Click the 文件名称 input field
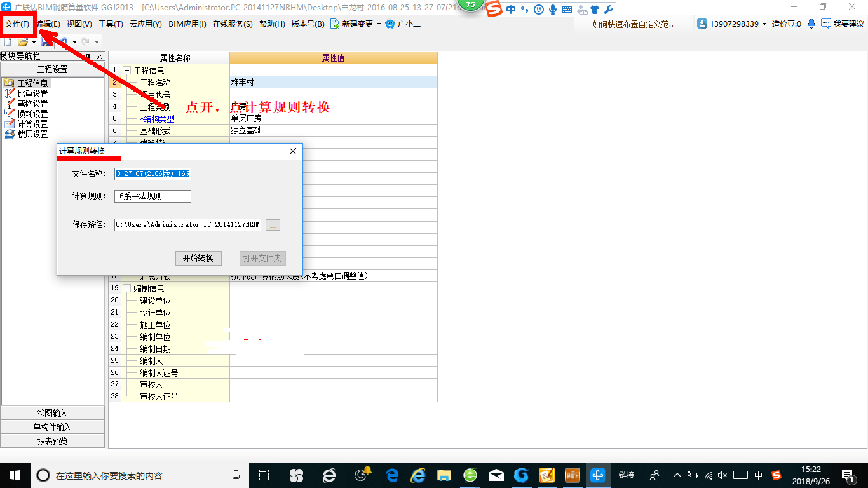Image resolution: width=868 pixels, height=488 pixels. click(x=153, y=174)
